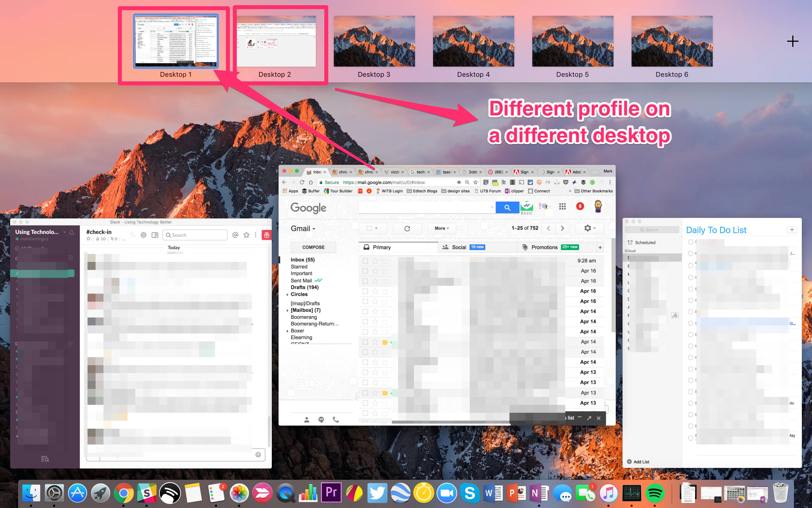Switch to the Promotions tab in Gmail
Screen dimensions: 812x508
pos(557,247)
